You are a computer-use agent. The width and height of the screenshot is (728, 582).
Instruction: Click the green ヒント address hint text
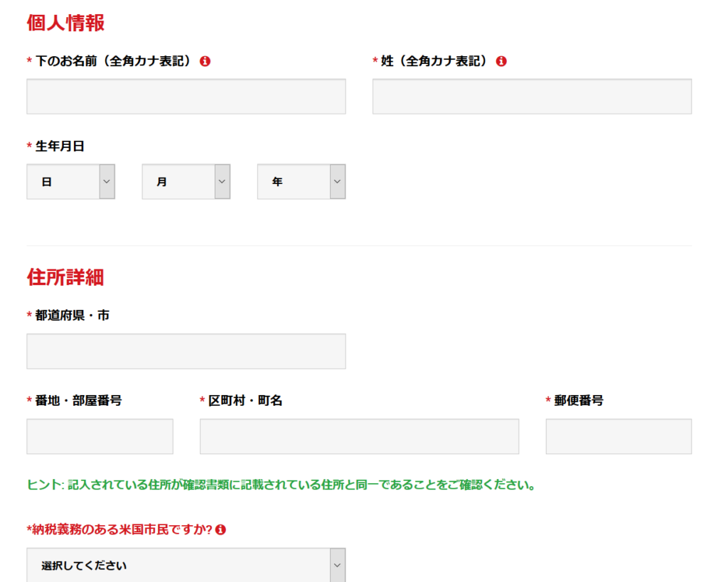(281, 486)
